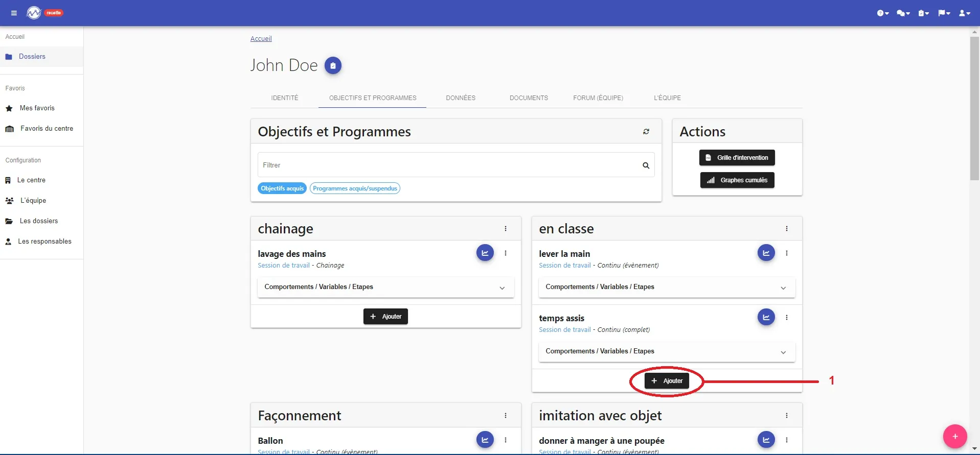
Task: Click the pink floating add button
Action: (955, 437)
